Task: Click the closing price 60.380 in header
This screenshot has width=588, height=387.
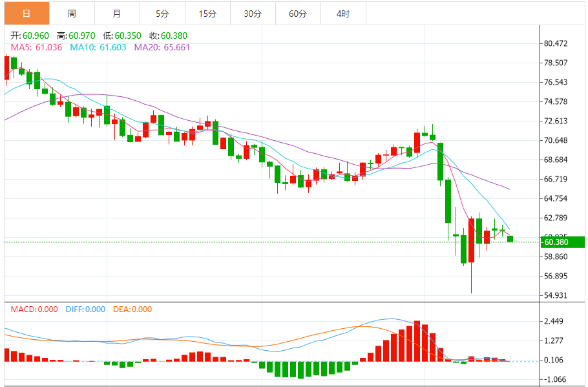Action: coord(174,36)
